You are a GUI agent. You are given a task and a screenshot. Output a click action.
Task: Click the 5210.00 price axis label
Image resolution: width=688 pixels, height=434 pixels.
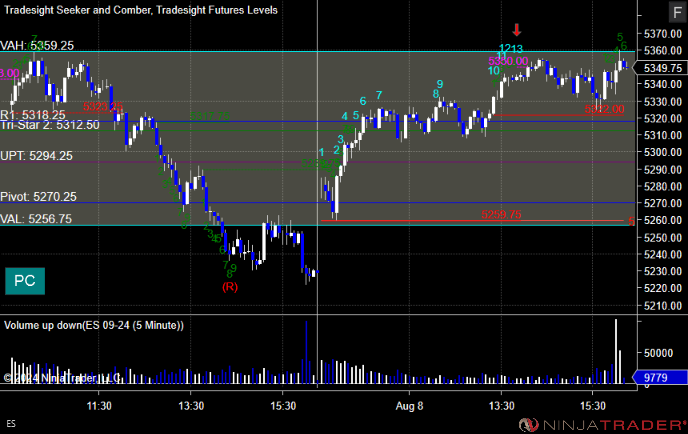pos(663,305)
